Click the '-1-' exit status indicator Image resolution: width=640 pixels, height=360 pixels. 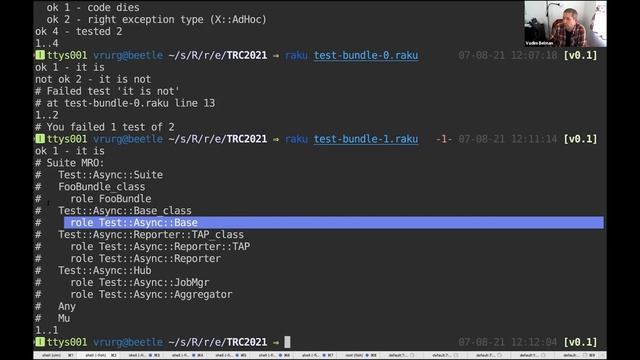tap(444, 139)
